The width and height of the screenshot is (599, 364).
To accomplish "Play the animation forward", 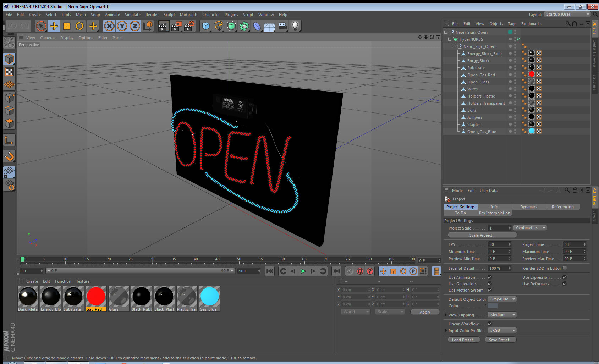I will [303, 271].
